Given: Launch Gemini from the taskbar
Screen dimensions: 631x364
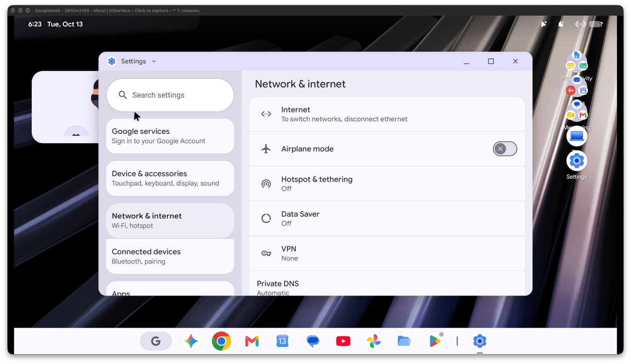Looking at the screenshot, I should [x=191, y=341].
